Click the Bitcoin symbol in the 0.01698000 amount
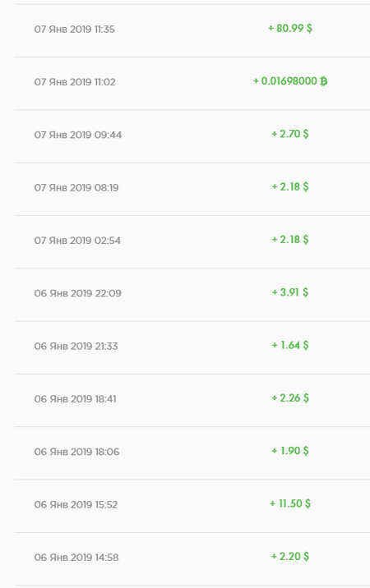This screenshot has width=370, height=588. pos(323,81)
